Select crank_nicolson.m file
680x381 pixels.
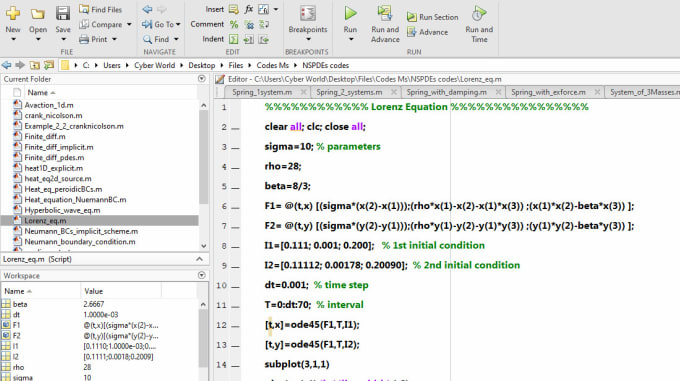click(53, 115)
